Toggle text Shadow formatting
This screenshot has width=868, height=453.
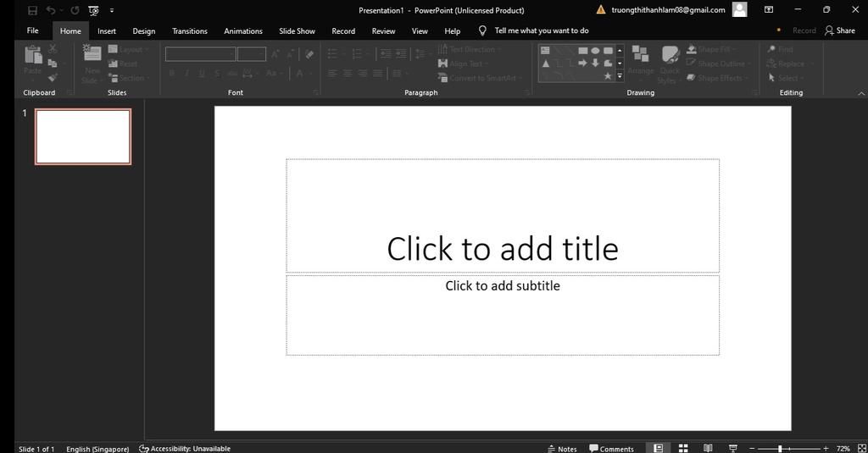(x=217, y=73)
